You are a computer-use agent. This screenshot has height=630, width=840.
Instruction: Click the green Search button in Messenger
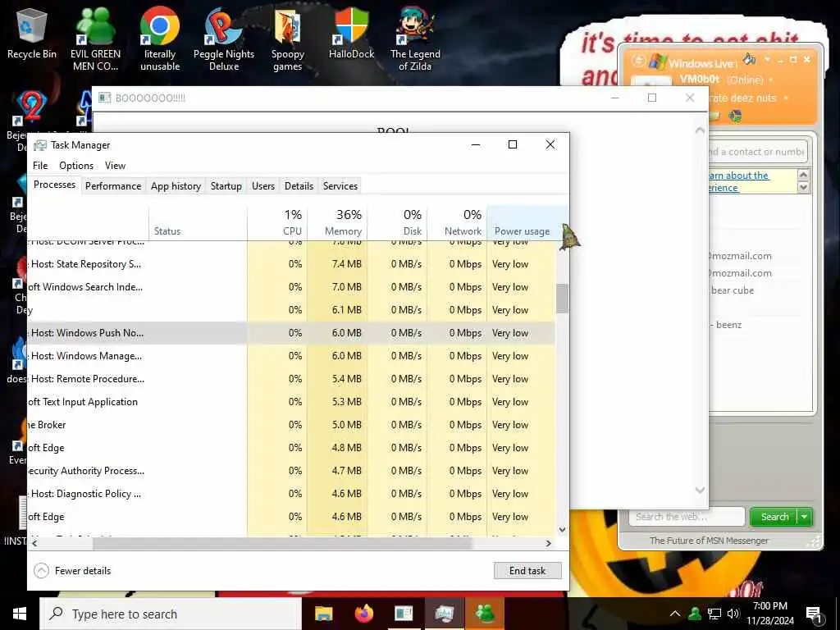point(774,517)
